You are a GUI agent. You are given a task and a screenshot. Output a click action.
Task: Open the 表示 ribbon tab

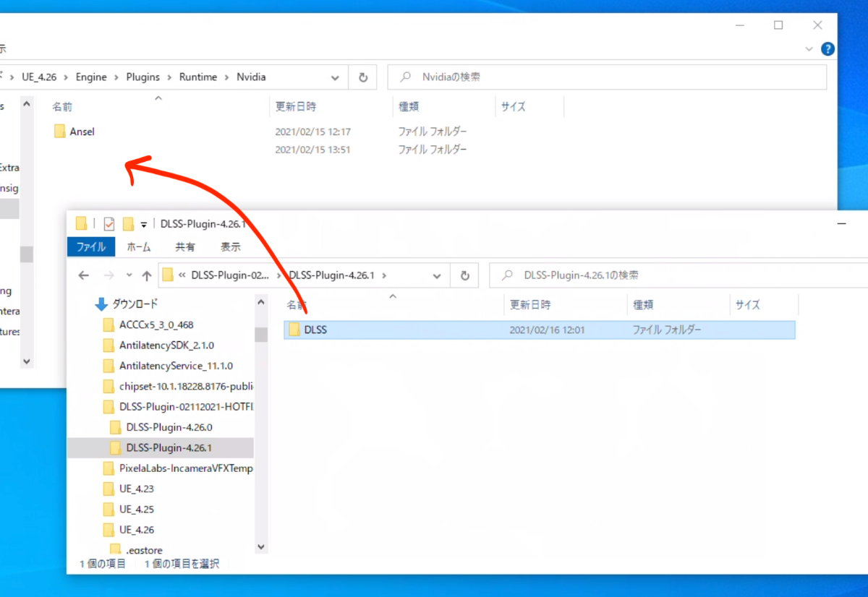pos(231,246)
